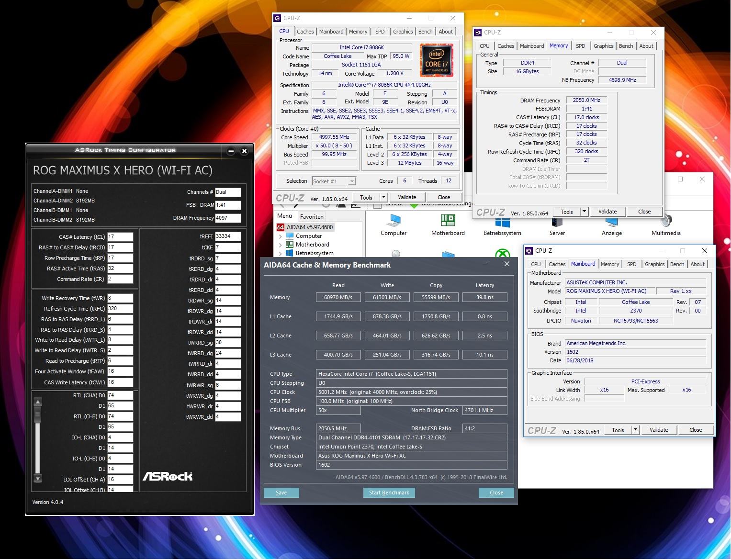Click Memory Read result 60970 MB/s
Image resolution: width=731 pixels, height=560 pixels.
pyautogui.click(x=338, y=297)
